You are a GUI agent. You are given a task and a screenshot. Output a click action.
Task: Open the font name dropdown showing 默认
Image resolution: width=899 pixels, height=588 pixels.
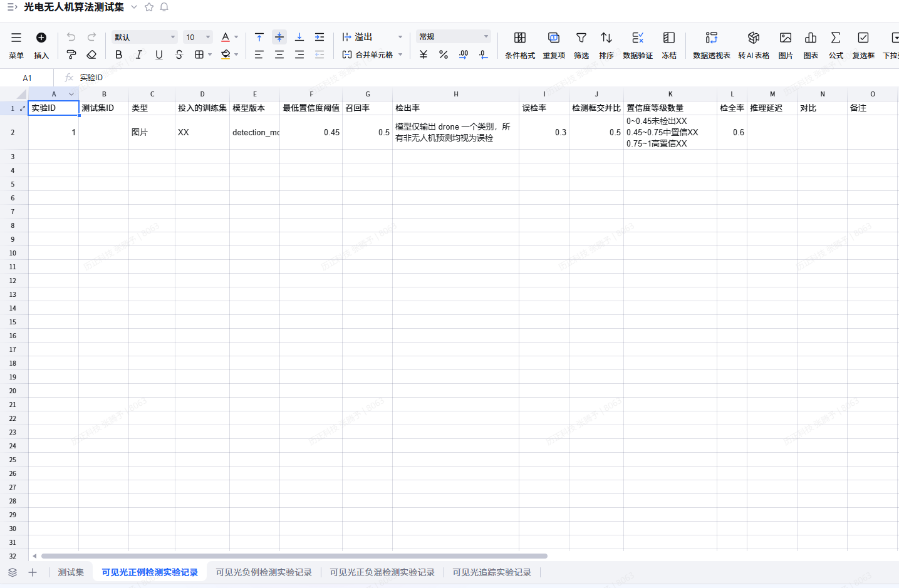point(145,37)
